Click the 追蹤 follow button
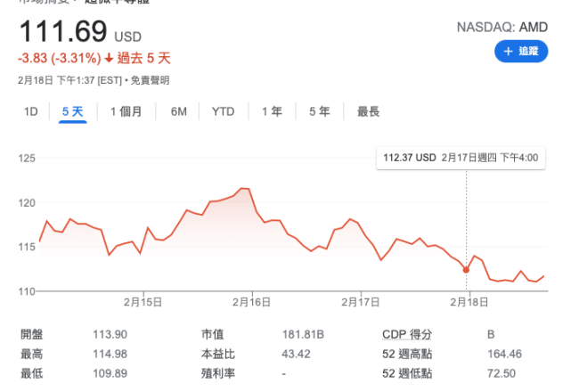Image resolution: width=571 pixels, height=392 pixels. pyautogui.click(x=521, y=52)
